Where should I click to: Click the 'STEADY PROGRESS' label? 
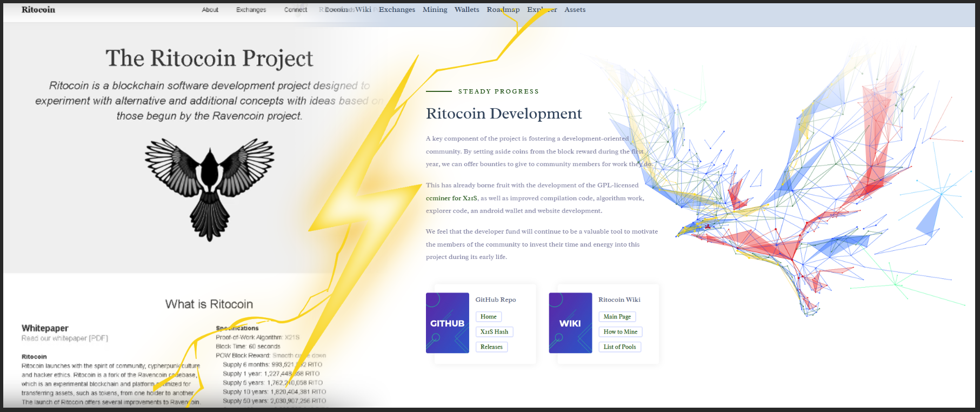[499, 91]
